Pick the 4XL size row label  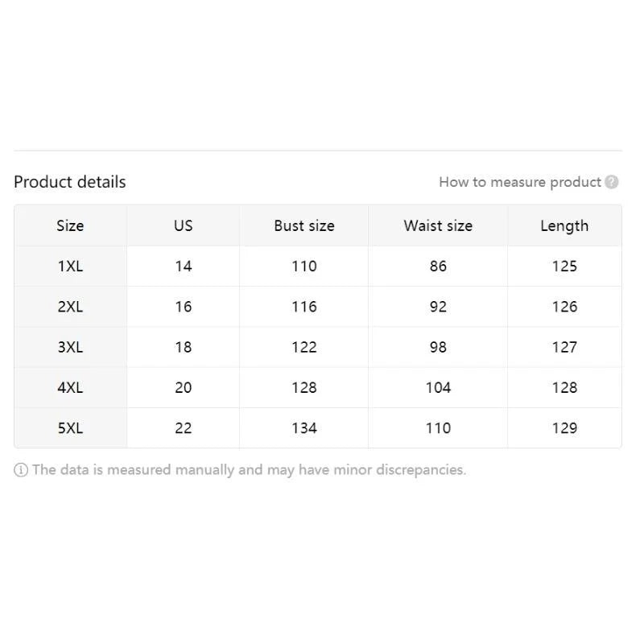point(70,387)
